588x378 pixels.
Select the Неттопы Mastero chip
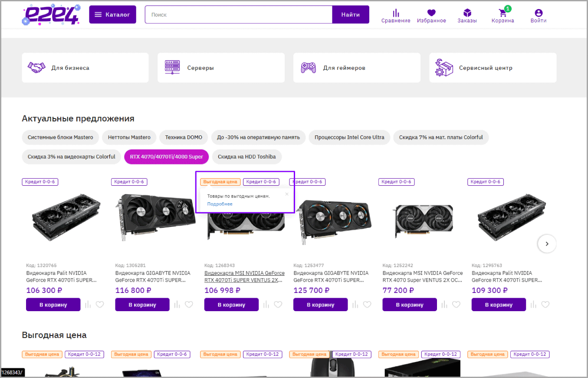tap(129, 137)
